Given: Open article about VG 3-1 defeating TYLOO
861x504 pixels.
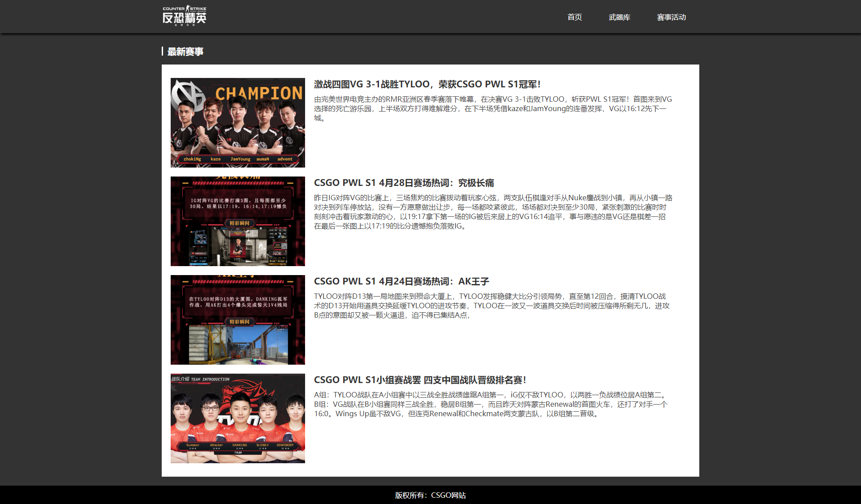Looking at the screenshot, I should coord(427,84).
